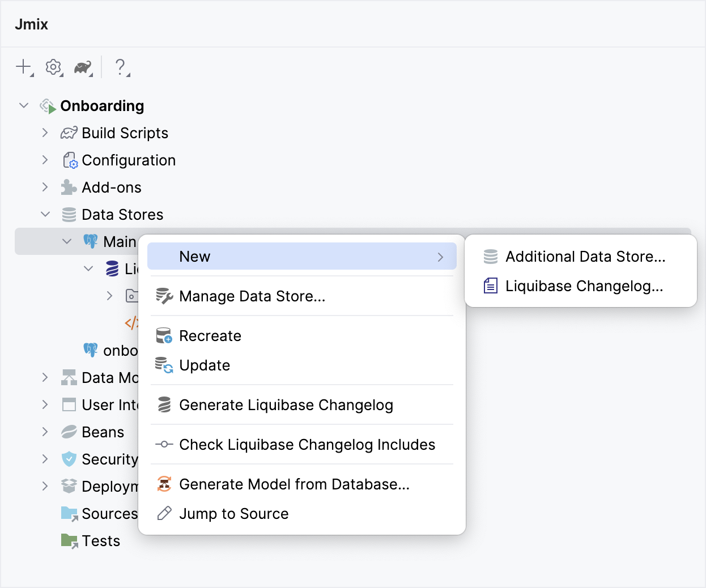
Task: Collapse the Main data store node
Action: [67, 242]
